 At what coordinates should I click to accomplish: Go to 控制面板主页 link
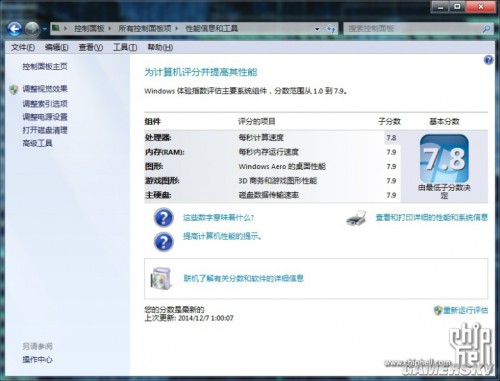(x=45, y=67)
